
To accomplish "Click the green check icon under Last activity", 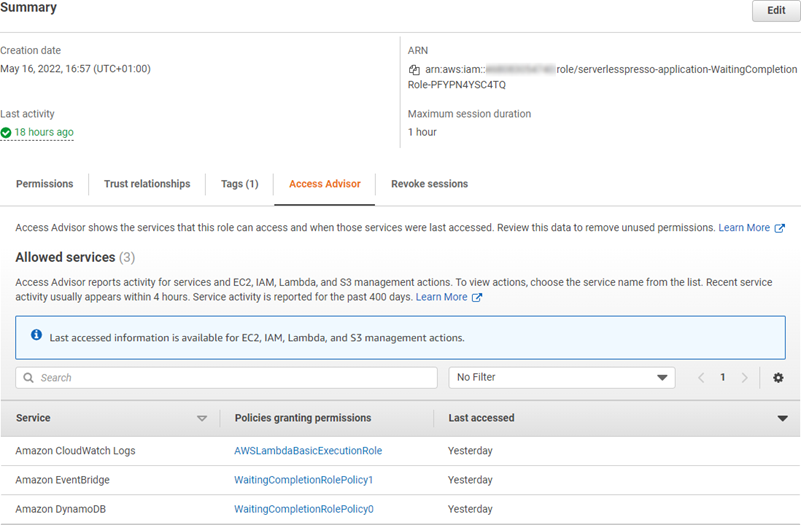I will click(x=6, y=133).
